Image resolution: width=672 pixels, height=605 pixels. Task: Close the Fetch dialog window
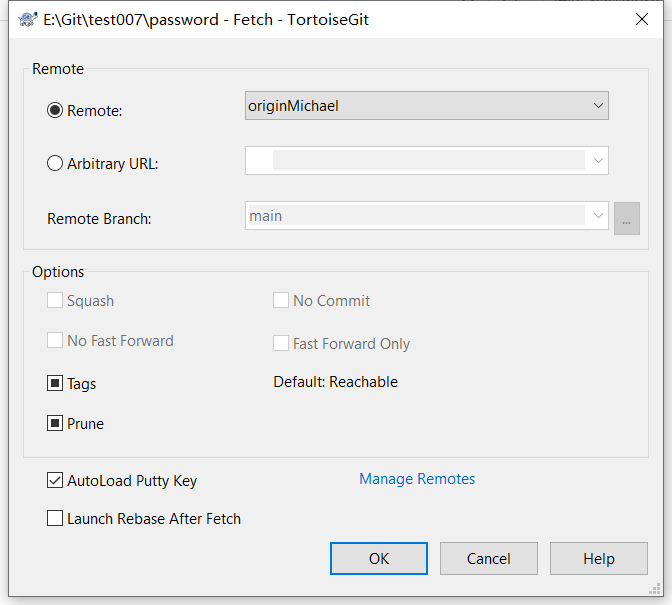pyautogui.click(x=642, y=19)
